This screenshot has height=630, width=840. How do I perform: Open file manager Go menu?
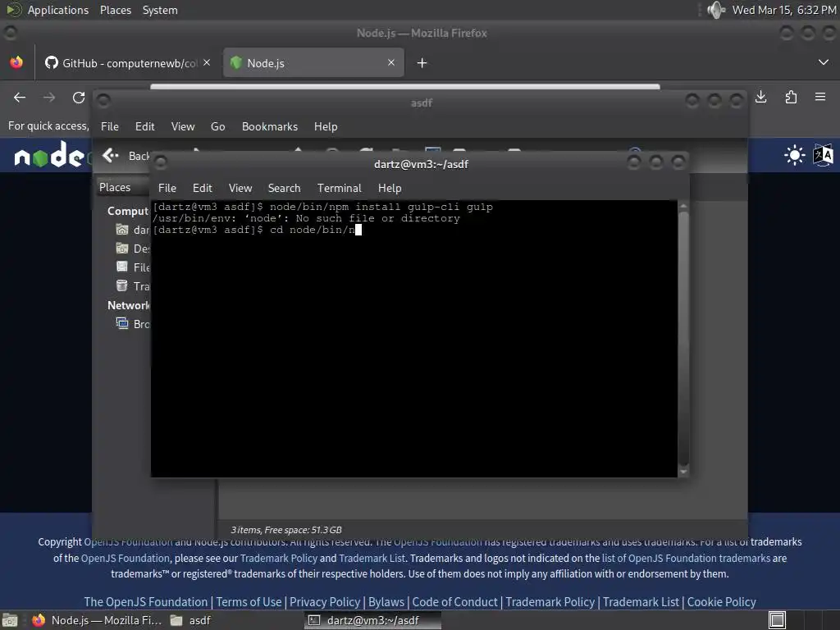point(217,126)
